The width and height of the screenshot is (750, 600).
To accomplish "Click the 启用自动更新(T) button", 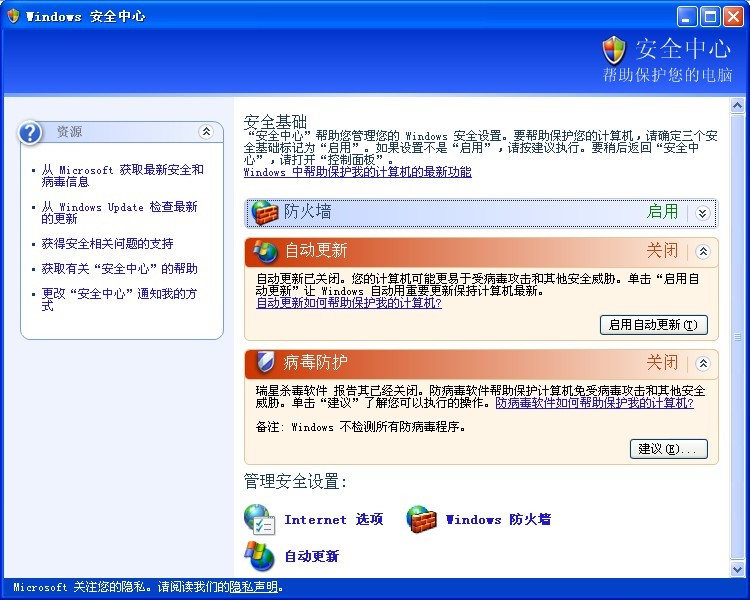I will [x=653, y=325].
